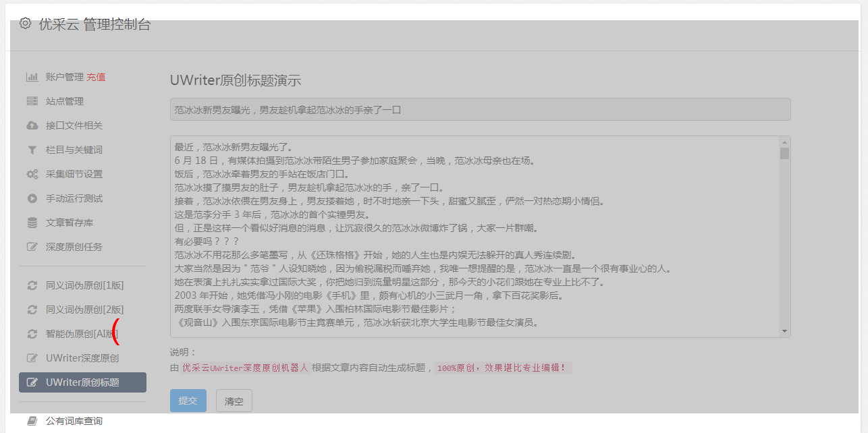Screen dimensions: 868x433
Task: Open UWriter深度原创
Action: pos(82,358)
